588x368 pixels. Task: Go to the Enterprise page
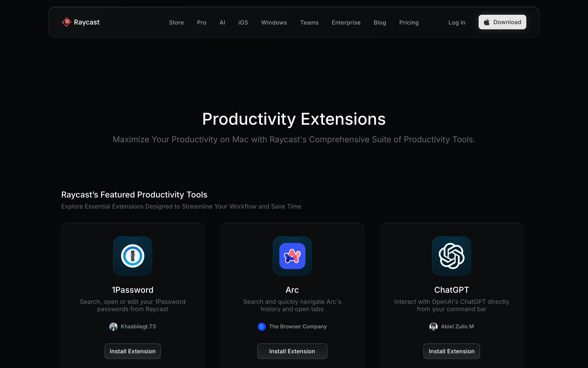346,22
